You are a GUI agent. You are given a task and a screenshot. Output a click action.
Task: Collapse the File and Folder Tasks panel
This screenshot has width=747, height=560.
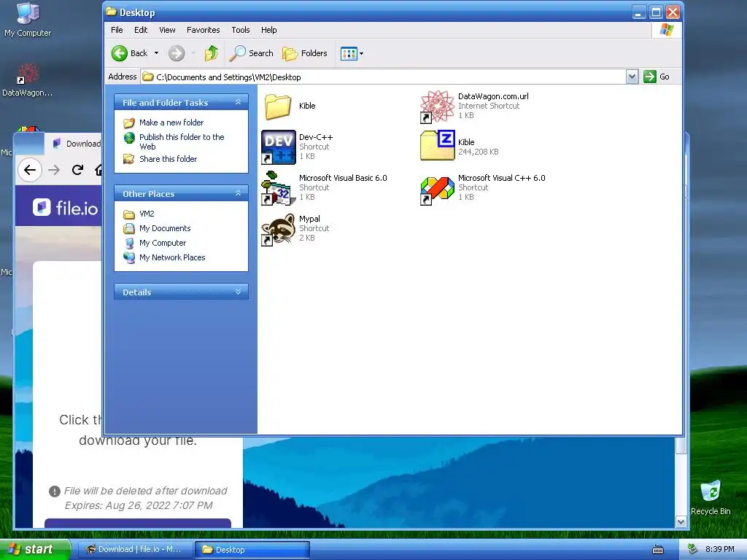239,102
